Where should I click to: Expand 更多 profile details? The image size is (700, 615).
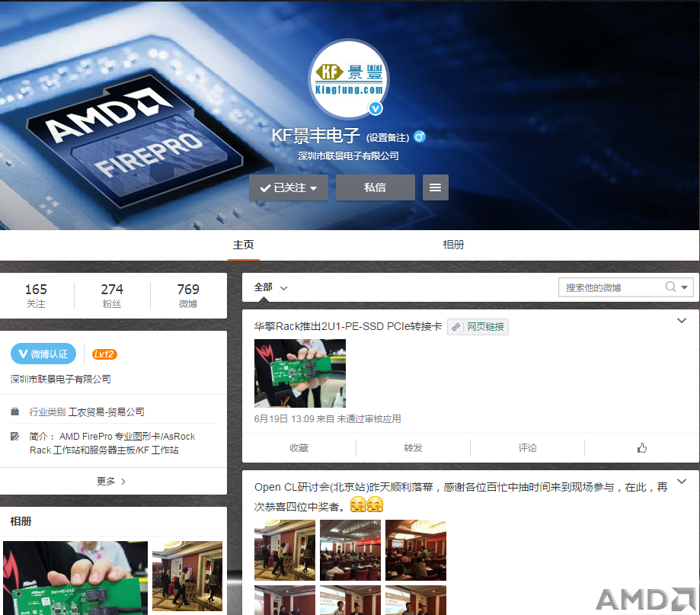tap(112, 481)
